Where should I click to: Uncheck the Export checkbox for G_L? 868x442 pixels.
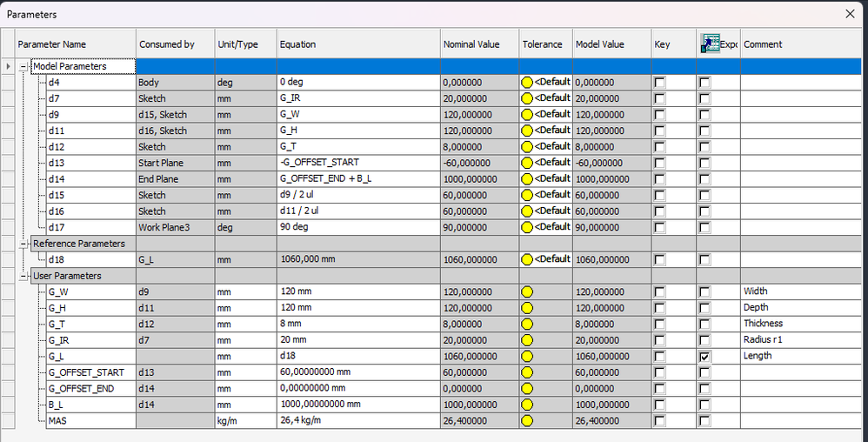click(704, 356)
